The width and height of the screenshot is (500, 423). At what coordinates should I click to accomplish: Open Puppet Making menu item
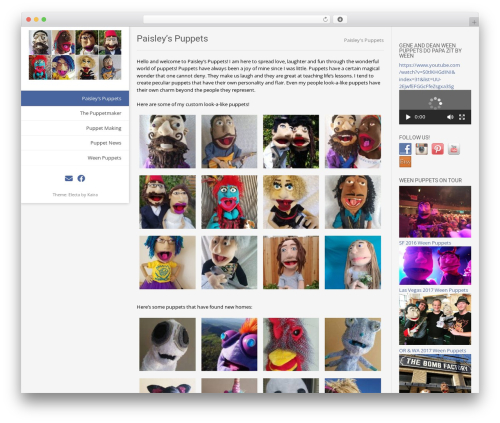click(75, 128)
